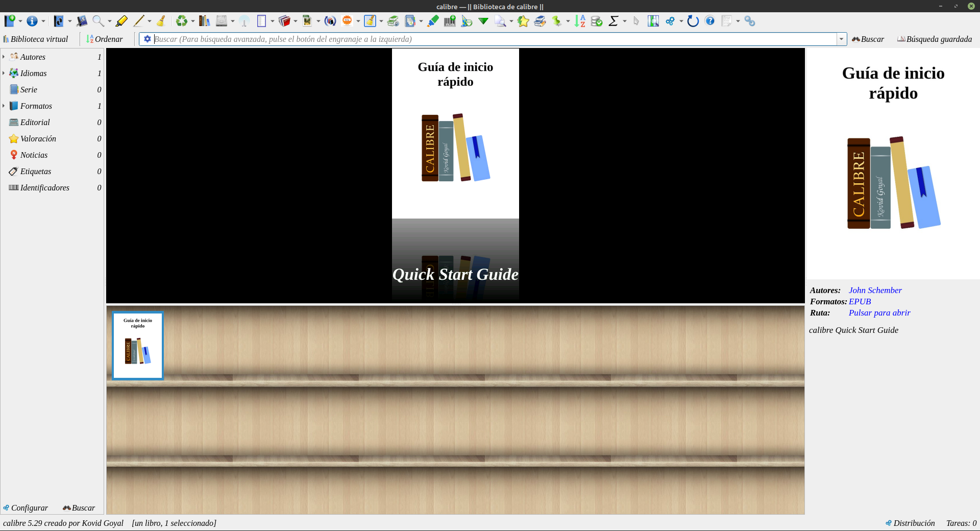The height and width of the screenshot is (531, 980).
Task: Click the barcode with plus icon
Action: [x=450, y=21]
